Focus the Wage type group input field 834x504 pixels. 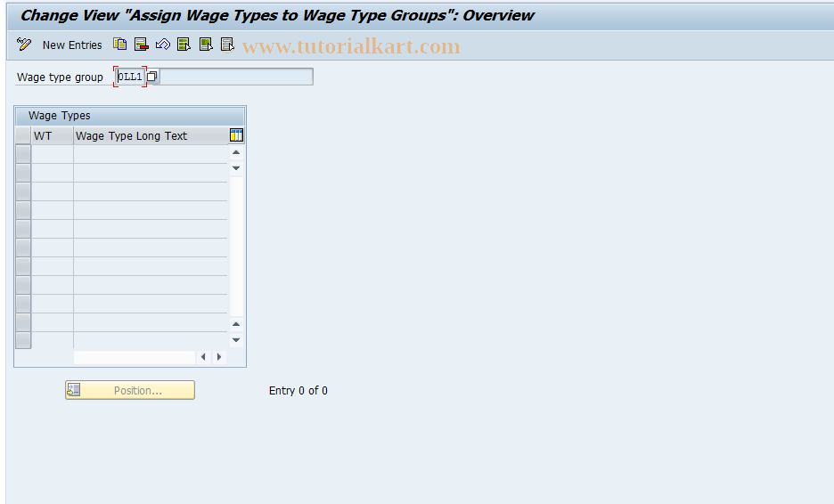tap(130, 77)
